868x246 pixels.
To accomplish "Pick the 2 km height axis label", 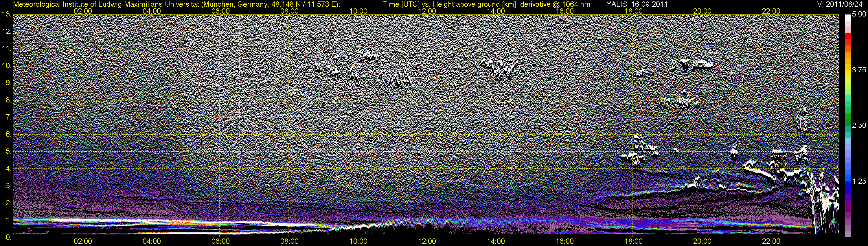I will pos(8,203).
